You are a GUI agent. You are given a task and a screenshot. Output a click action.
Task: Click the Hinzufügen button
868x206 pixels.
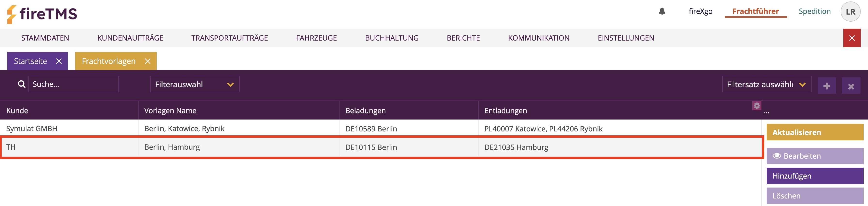click(815, 176)
